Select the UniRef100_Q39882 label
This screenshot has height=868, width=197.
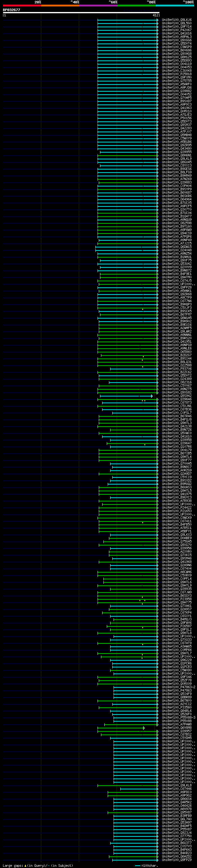click(x=176, y=91)
